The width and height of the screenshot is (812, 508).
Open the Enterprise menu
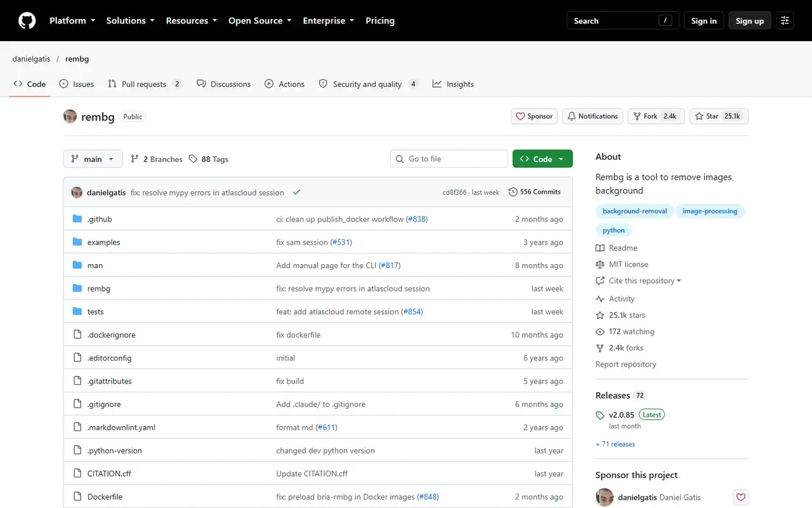[x=329, y=21]
